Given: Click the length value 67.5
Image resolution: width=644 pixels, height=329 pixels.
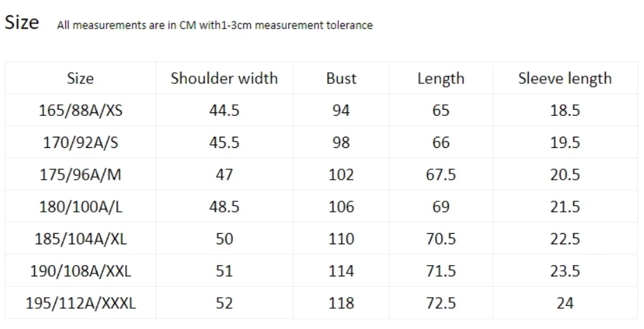Looking at the screenshot, I should 440,175.
